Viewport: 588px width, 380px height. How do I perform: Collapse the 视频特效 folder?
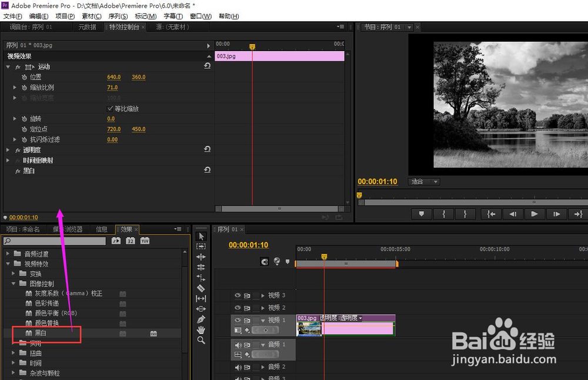(x=8, y=264)
